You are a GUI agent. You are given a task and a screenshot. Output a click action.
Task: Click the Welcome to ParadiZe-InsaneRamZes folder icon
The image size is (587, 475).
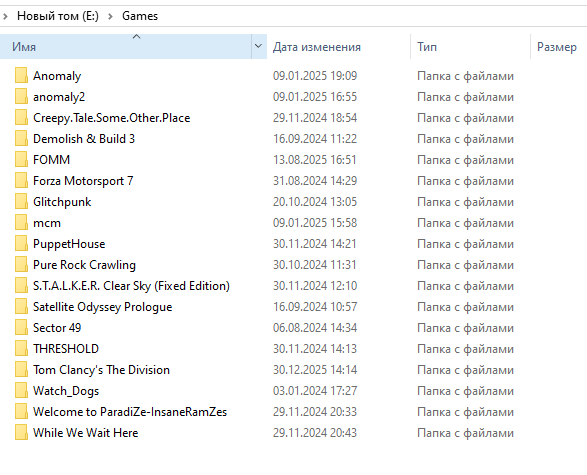[21, 411]
